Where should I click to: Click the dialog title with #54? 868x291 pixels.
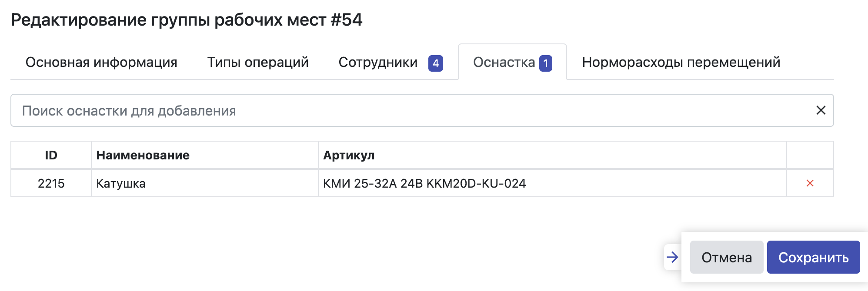pos(187,20)
